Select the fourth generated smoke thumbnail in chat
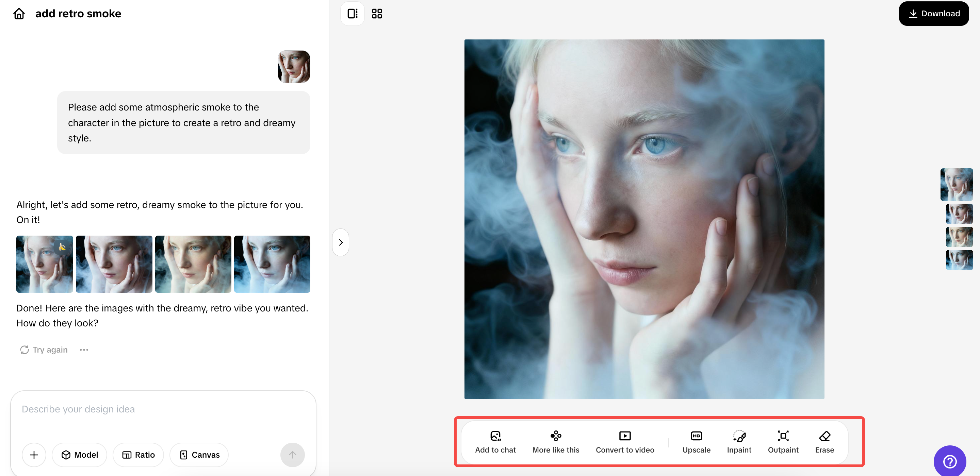 click(x=272, y=264)
